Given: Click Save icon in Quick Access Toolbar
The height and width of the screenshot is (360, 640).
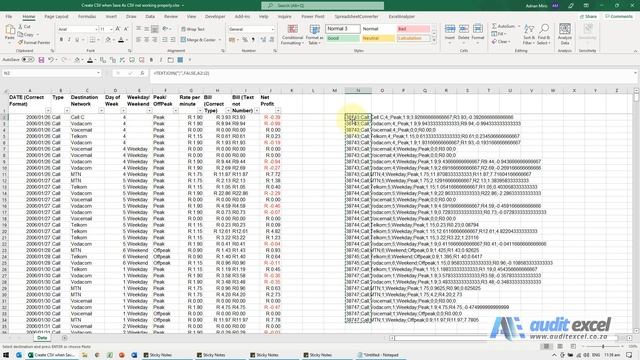Looking at the screenshot, I should pyautogui.click(x=41, y=60).
